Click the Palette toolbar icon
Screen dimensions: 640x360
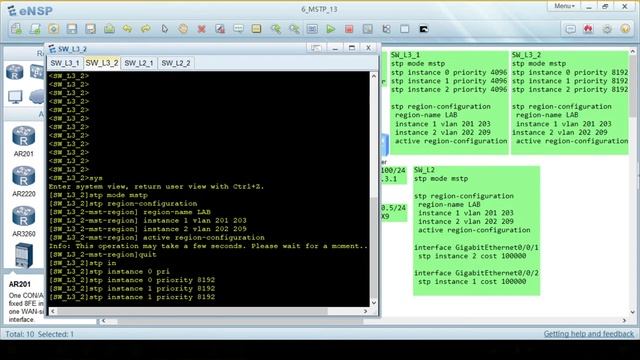click(x=256, y=29)
